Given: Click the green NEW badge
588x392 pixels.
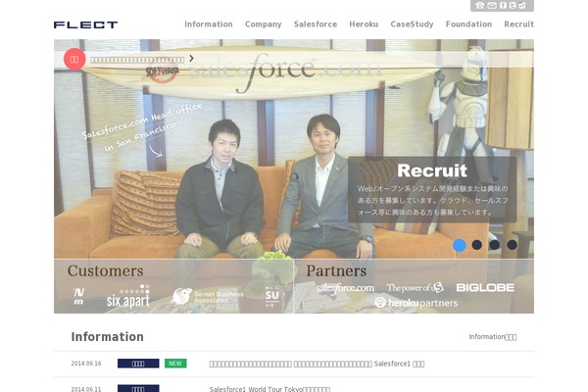Looking at the screenshot, I should tap(175, 364).
